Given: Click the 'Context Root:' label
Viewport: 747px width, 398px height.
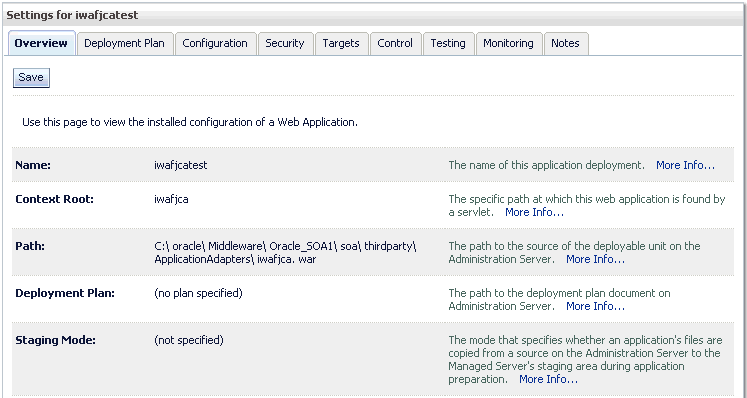Looking at the screenshot, I should coord(54,199).
